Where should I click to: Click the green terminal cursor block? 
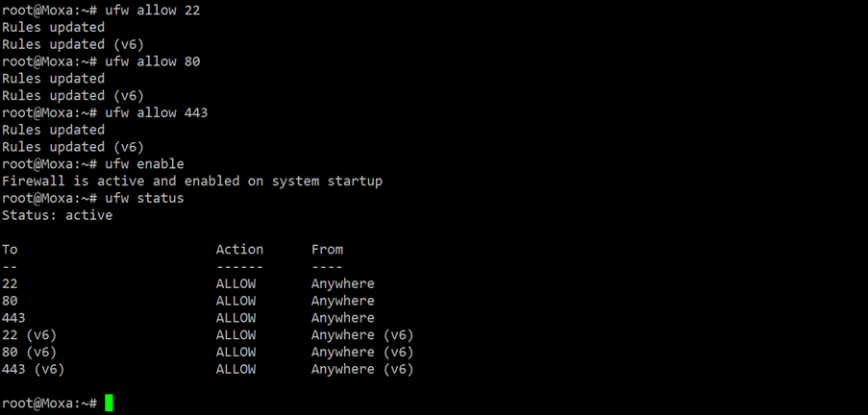[109, 403]
